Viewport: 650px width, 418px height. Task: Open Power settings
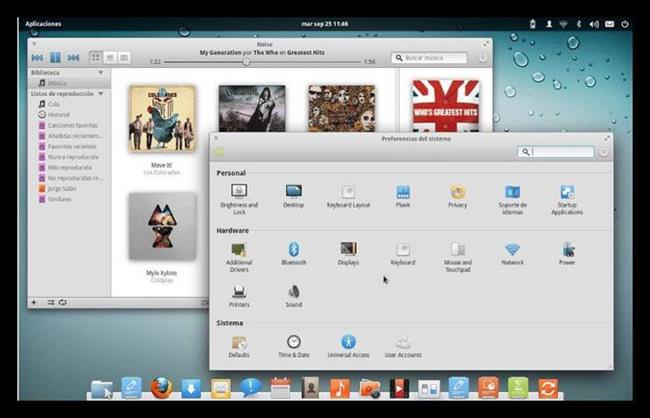567,253
